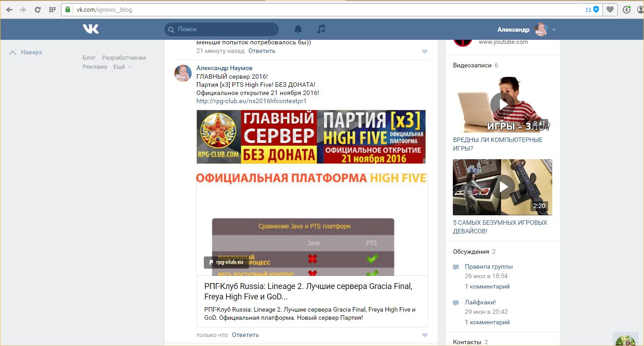This screenshot has width=644, height=346.
Task: Open the Реклама link
Action: (95, 67)
